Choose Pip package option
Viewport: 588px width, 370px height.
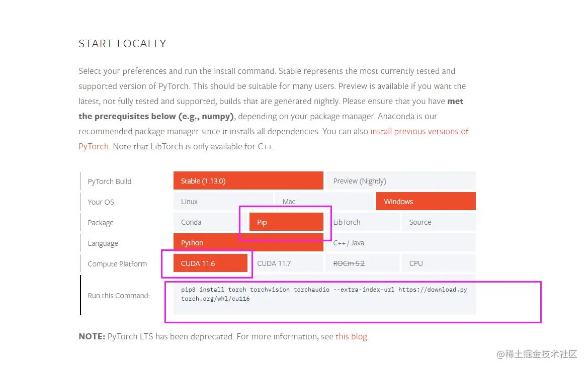[287, 222]
